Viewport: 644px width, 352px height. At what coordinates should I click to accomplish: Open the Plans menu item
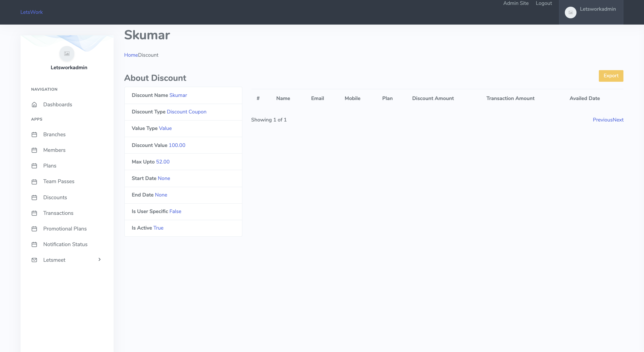pyautogui.click(x=50, y=166)
